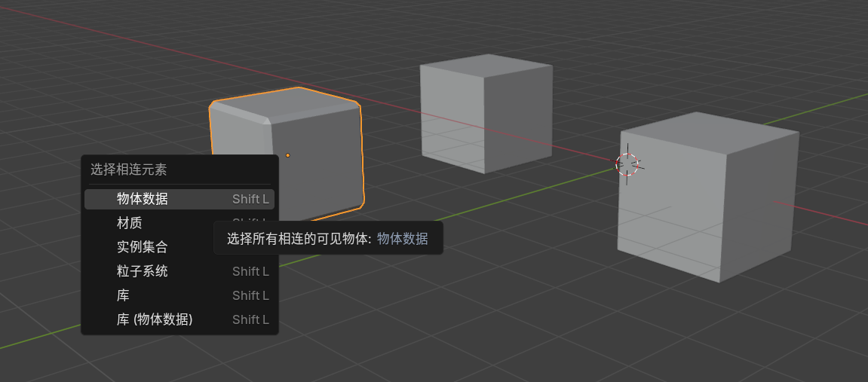
Task: Click the middle unselected cube
Action: tap(486, 113)
